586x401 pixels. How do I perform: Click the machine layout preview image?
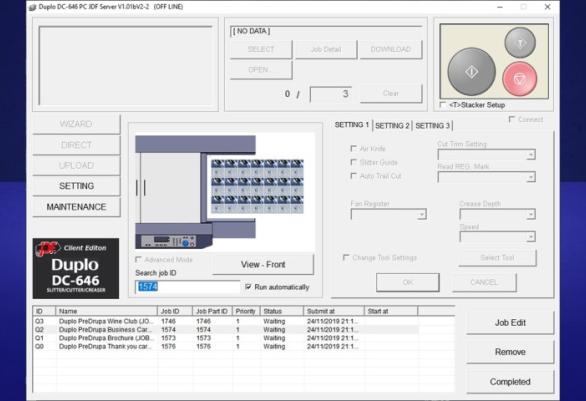coord(225,192)
